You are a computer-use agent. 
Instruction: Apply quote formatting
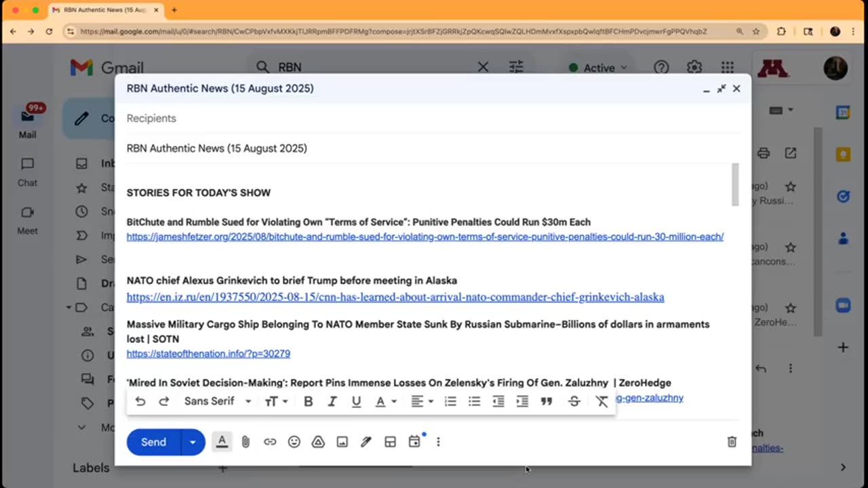547,401
